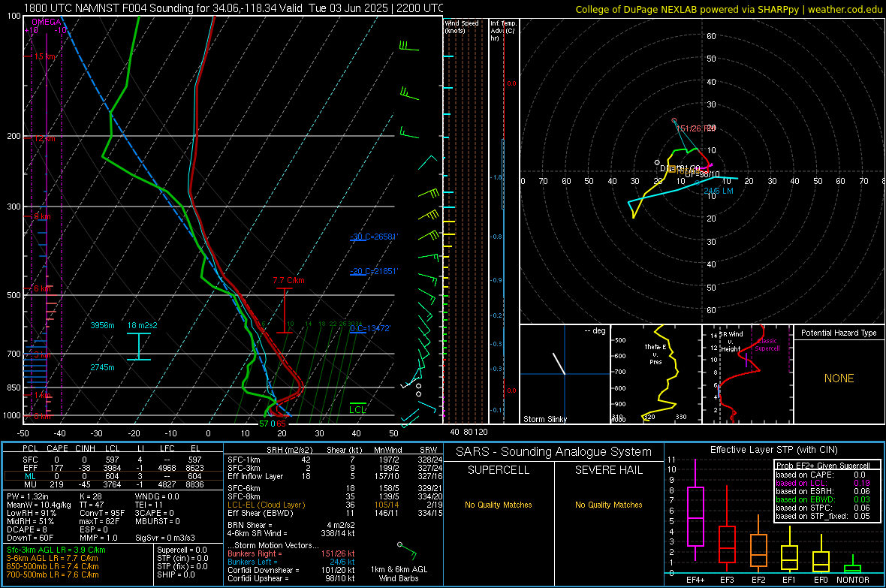This screenshot has height=588, width=886.
Task: Select the -30 C=26581' level label
Action: 374,237
